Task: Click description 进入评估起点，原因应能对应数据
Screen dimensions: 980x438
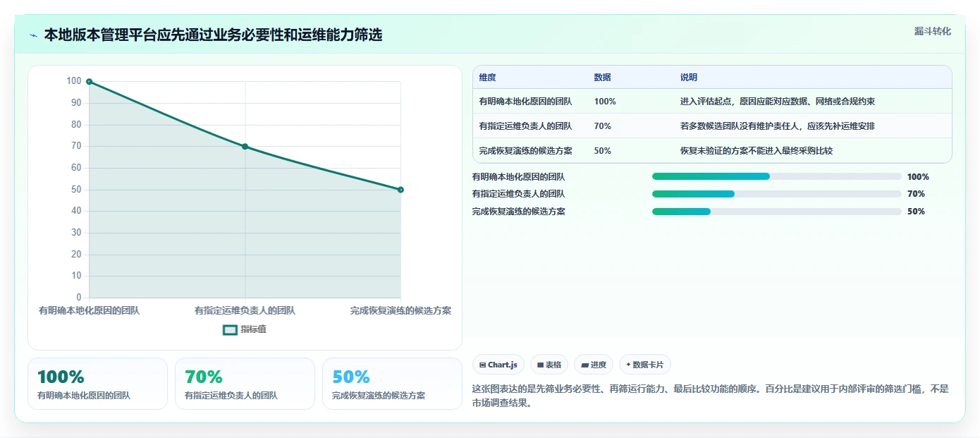Action: pyautogui.click(x=778, y=102)
